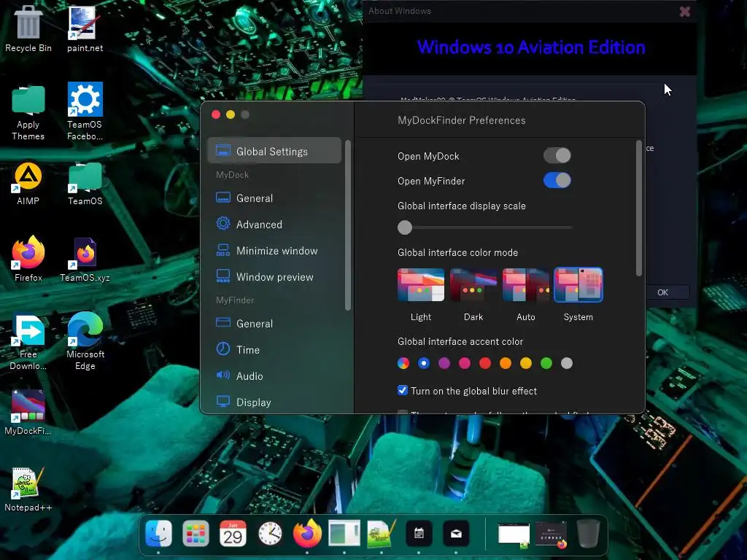Open Launchpad from the dock
The width and height of the screenshot is (747, 560).
pyautogui.click(x=196, y=533)
